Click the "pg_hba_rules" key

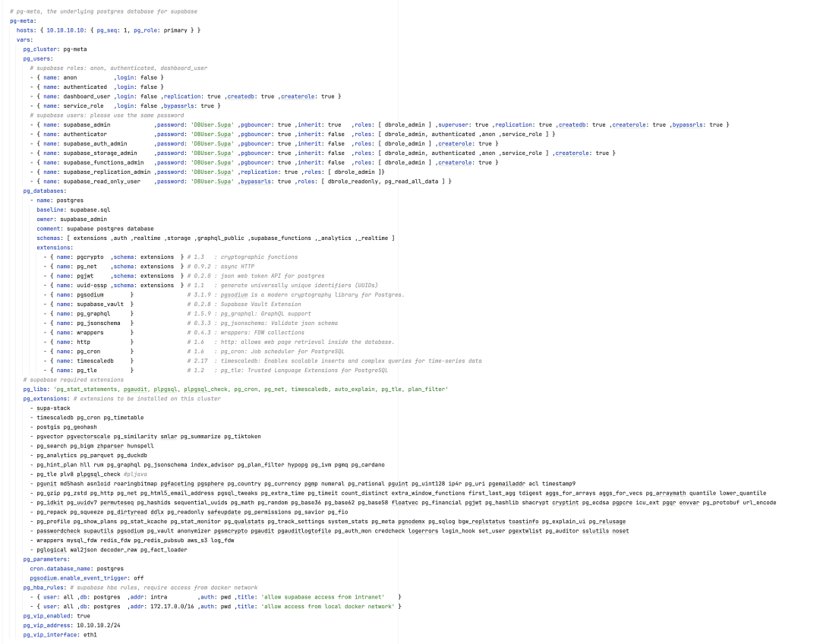click(x=43, y=588)
